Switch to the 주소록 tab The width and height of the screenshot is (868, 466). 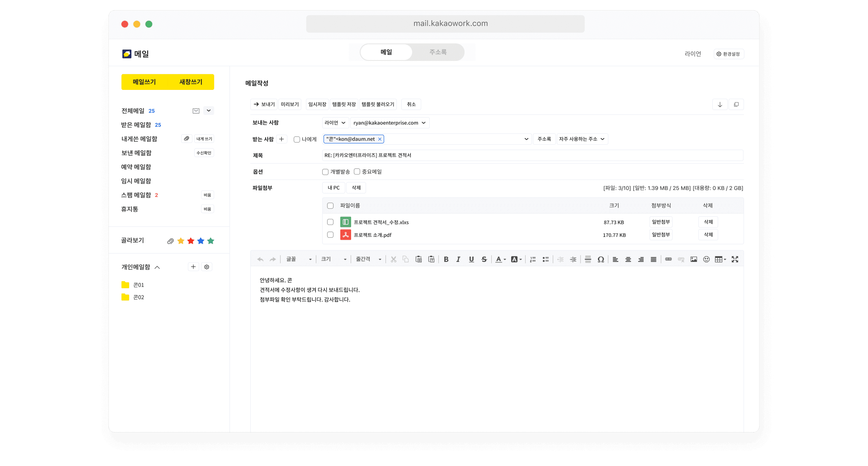(x=438, y=52)
